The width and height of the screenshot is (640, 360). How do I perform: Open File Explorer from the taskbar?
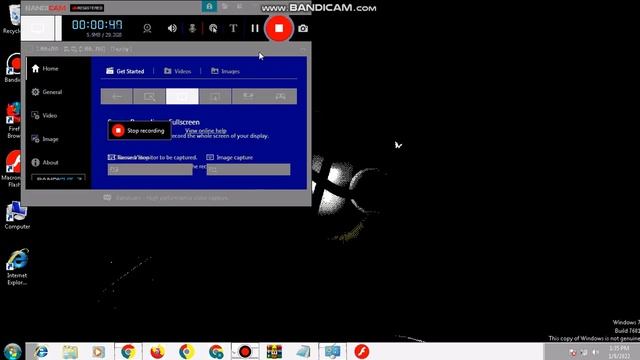click(70, 351)
